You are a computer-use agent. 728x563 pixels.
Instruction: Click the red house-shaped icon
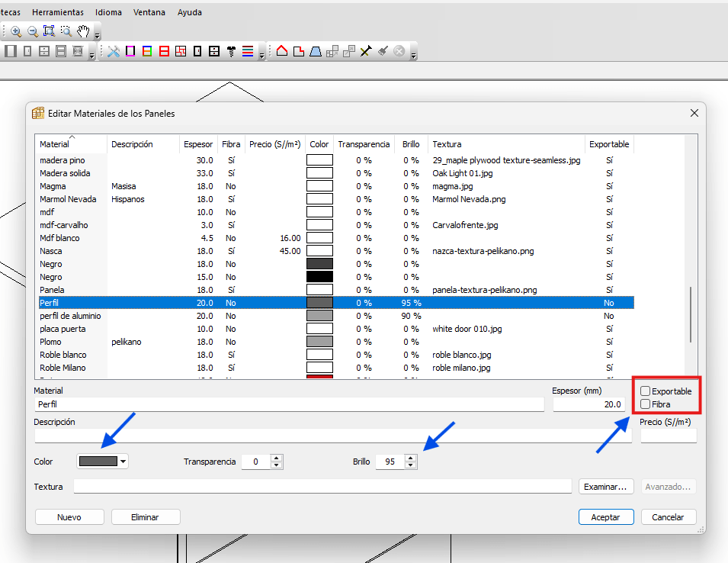click(282, 52)
